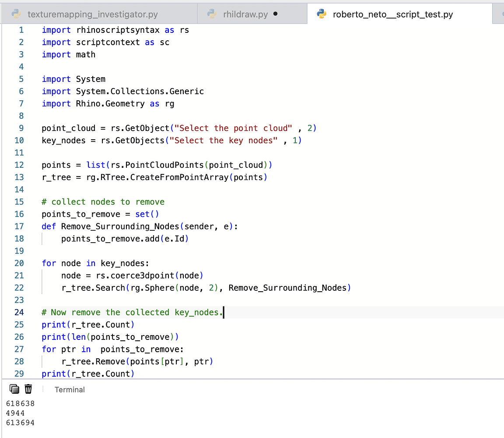Switch to the rhildraw.py tab
Screen dimensions: 504x438
(x=245, y=14)
